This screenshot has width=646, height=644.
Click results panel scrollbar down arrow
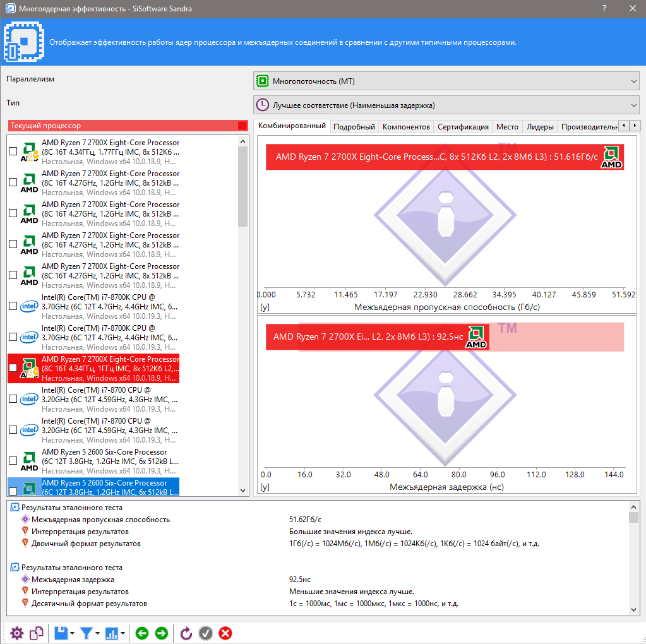tap(633, 610)
